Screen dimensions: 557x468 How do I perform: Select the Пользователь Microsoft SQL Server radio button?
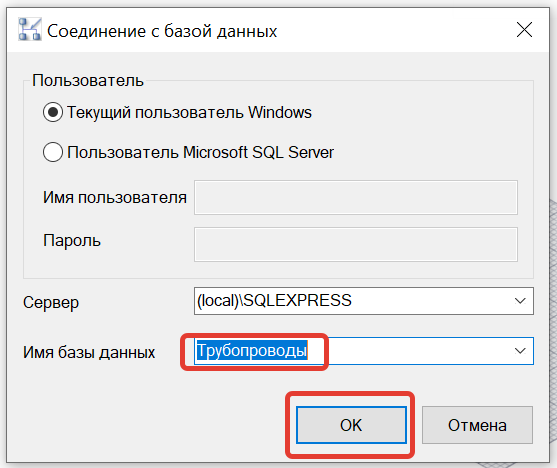click(x=53, y=152)
